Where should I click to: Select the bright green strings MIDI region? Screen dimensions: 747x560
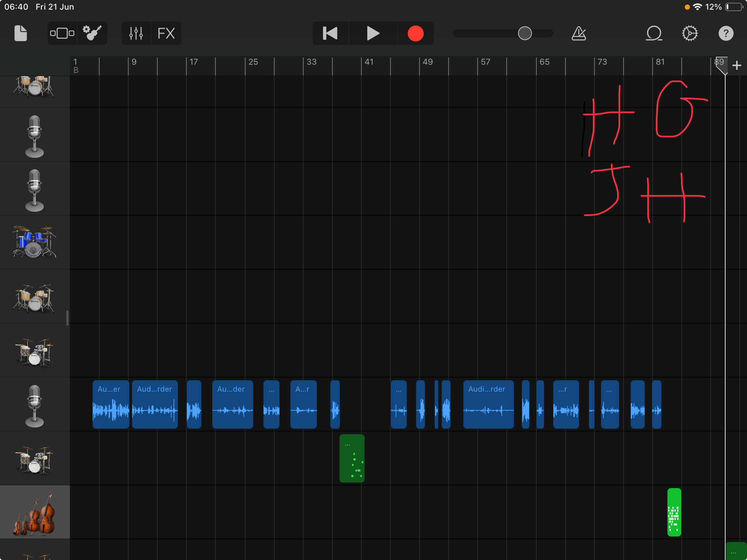674,512
